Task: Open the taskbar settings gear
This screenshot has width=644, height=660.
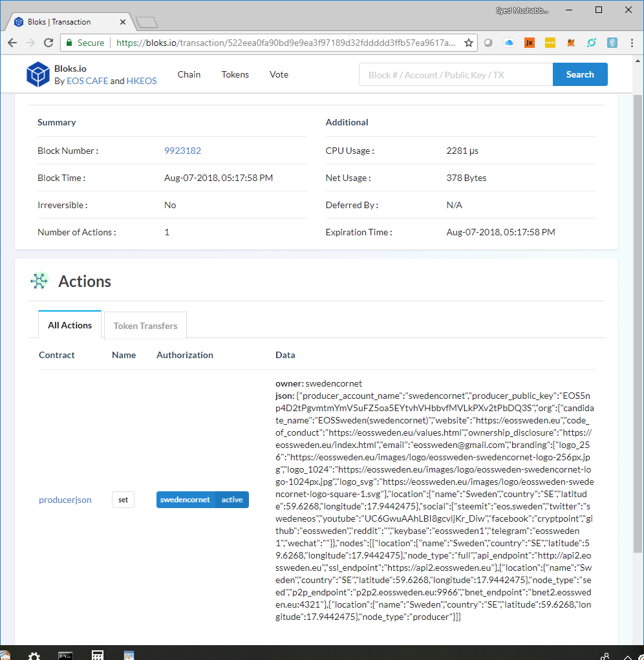Action: click(x=34, y=655)
